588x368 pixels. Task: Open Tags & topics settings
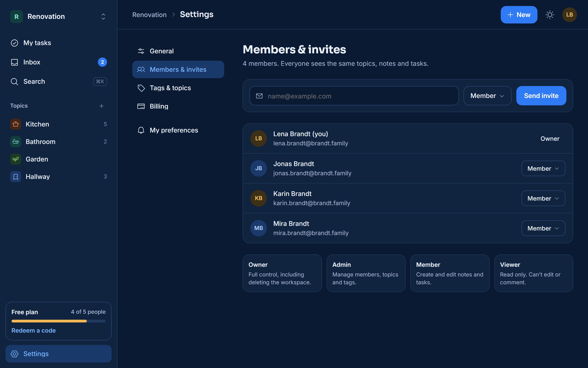point(178,88)
